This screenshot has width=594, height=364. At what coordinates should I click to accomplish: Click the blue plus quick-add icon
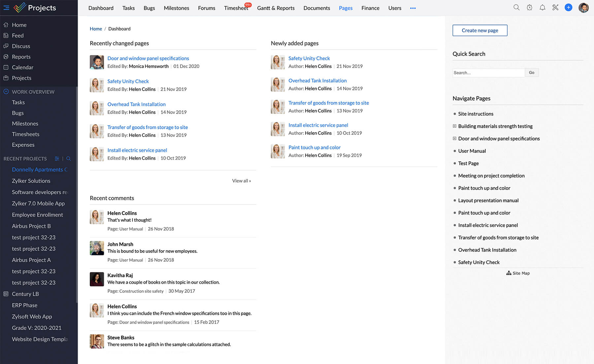(x=568, y=8)
